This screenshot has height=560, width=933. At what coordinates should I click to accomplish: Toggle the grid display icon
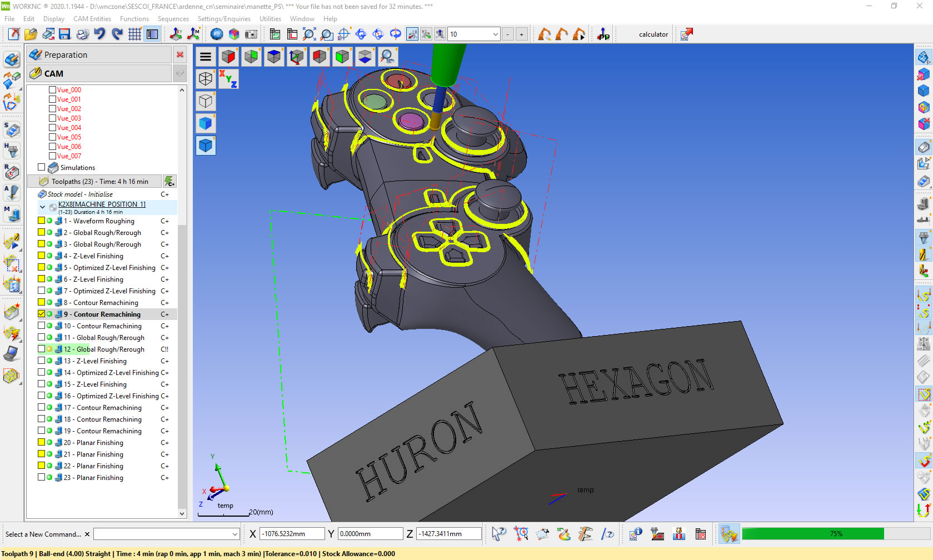[x=134, y=34]
